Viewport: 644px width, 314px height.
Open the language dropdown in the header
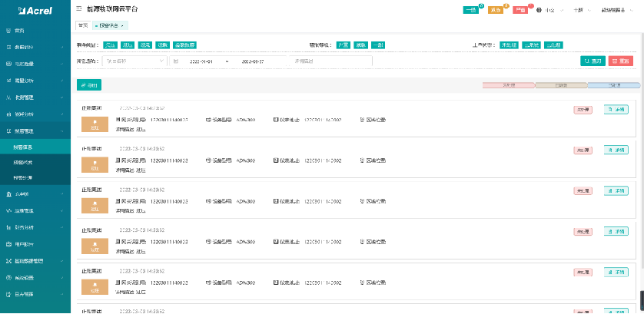click(554, 10)
